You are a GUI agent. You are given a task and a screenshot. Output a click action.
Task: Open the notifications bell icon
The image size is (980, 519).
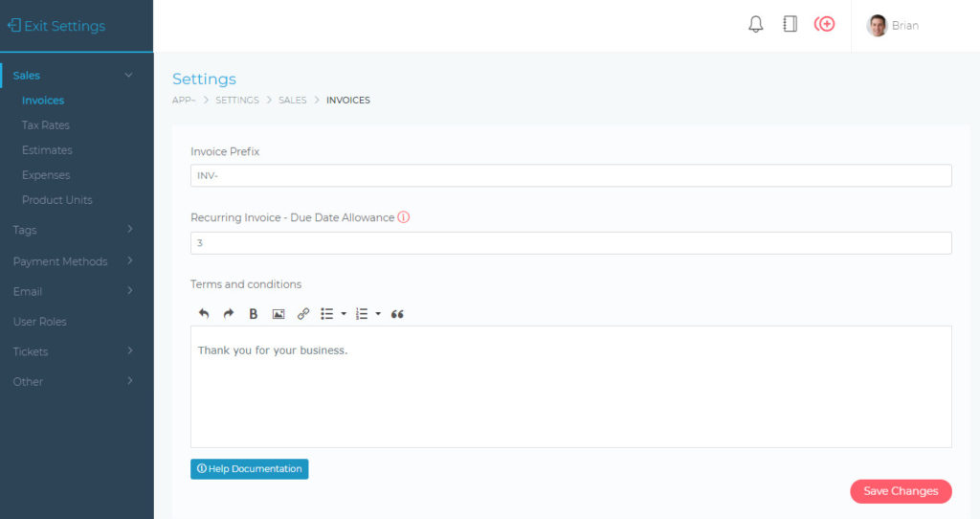[756, 24]
